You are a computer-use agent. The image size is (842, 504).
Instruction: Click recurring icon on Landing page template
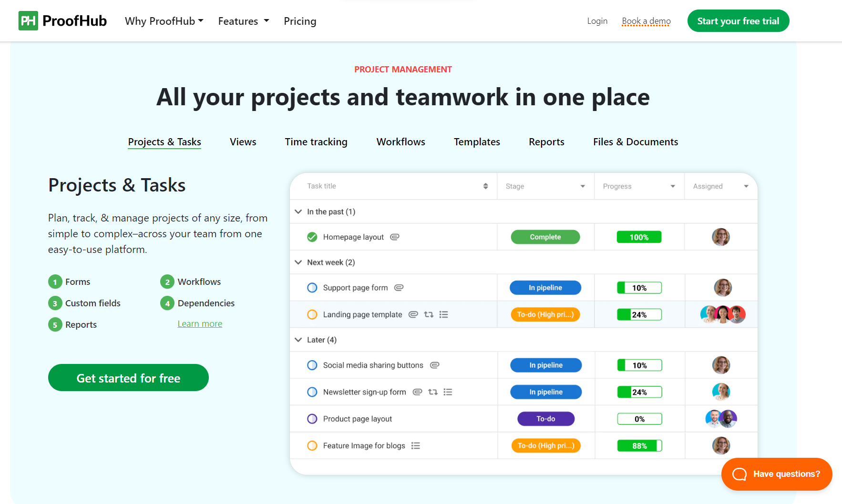tap(429, 314)
